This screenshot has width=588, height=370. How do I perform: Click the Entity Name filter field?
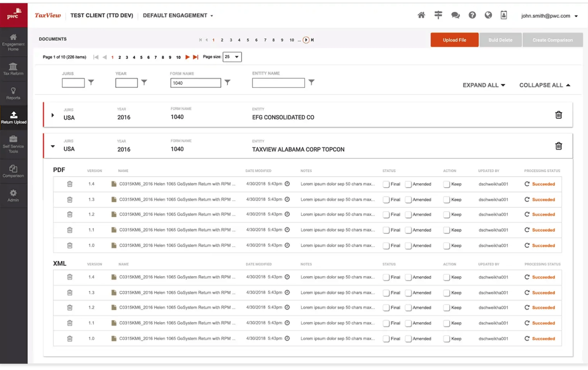pyautogui.click(x=278, y=83)
